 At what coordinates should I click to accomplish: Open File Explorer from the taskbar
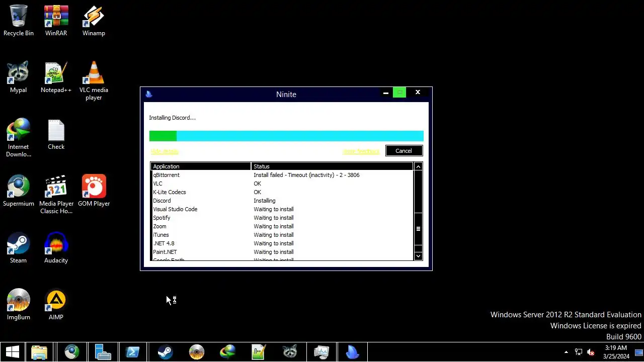coord(39,352)
